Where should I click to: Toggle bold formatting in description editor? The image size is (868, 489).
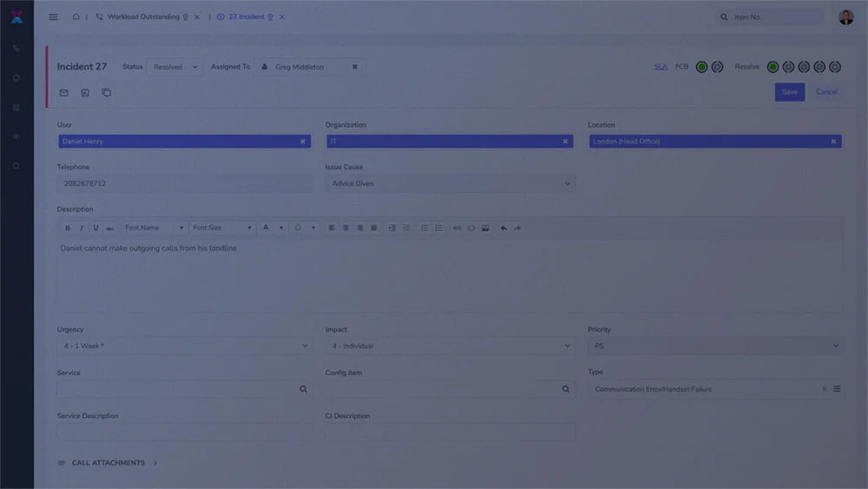68,228
